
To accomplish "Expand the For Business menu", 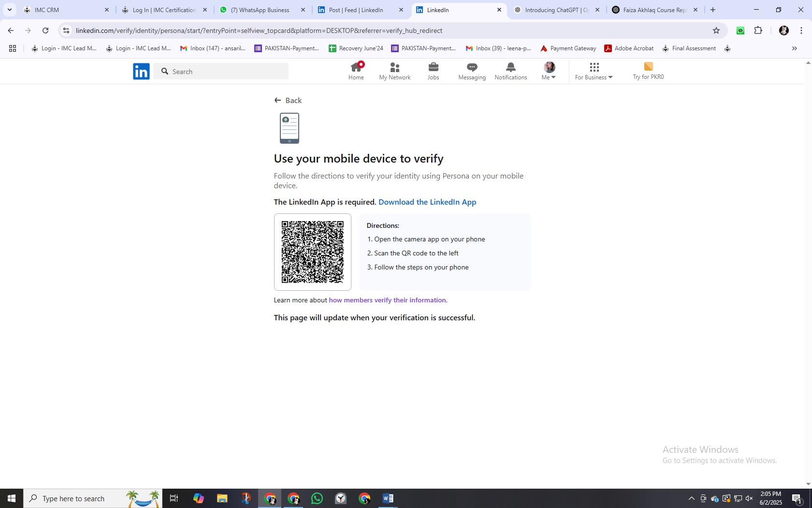I will (594, 71).
